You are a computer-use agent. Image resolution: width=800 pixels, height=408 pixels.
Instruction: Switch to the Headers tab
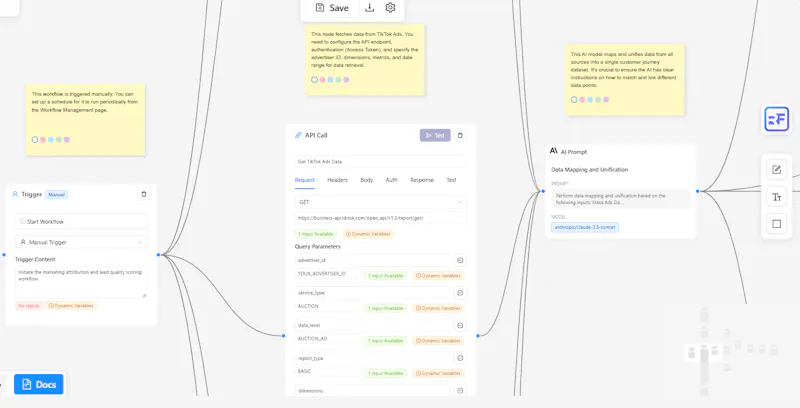tap(337, 180)
